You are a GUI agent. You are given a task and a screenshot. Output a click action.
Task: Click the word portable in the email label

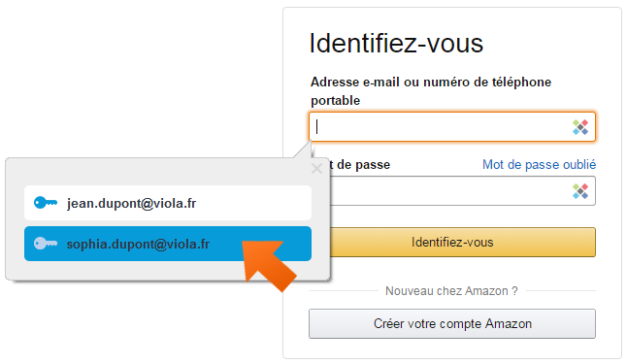pos(336,100)
